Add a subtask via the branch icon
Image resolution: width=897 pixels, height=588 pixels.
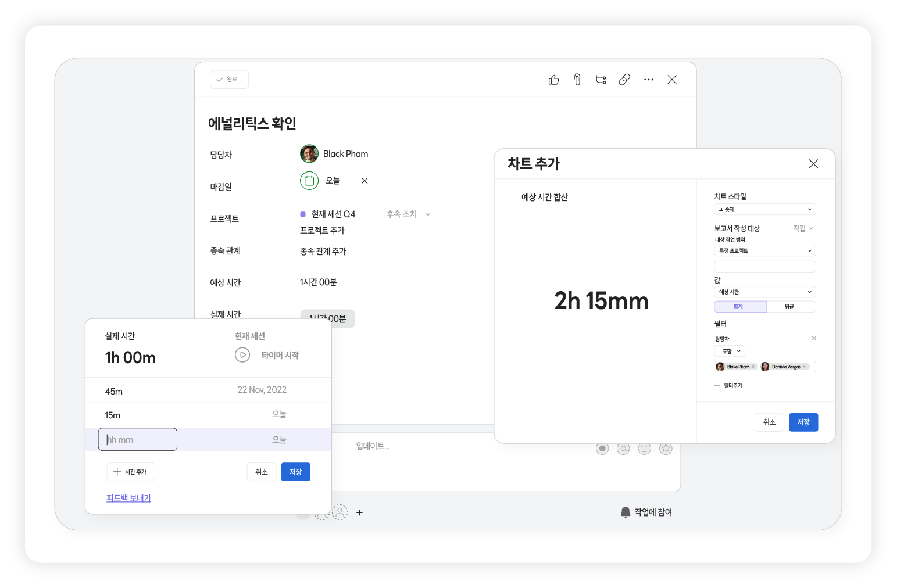click(x=601, y=80)
